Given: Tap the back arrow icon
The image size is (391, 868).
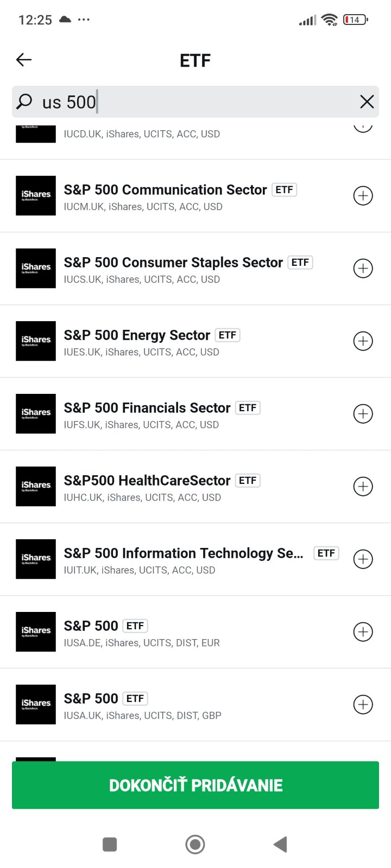Looking at the screenshot, I should [x=24, y=60].
